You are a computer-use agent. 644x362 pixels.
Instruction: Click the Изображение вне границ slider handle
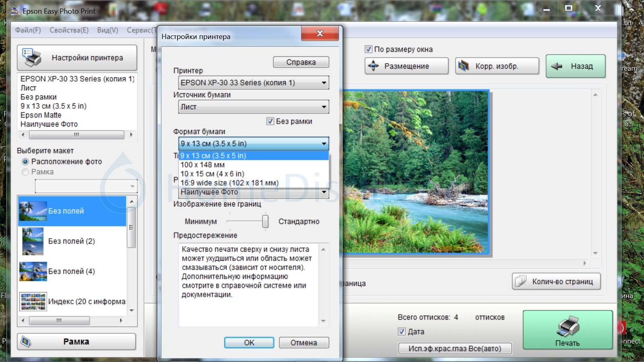click(x=265, y=221)
